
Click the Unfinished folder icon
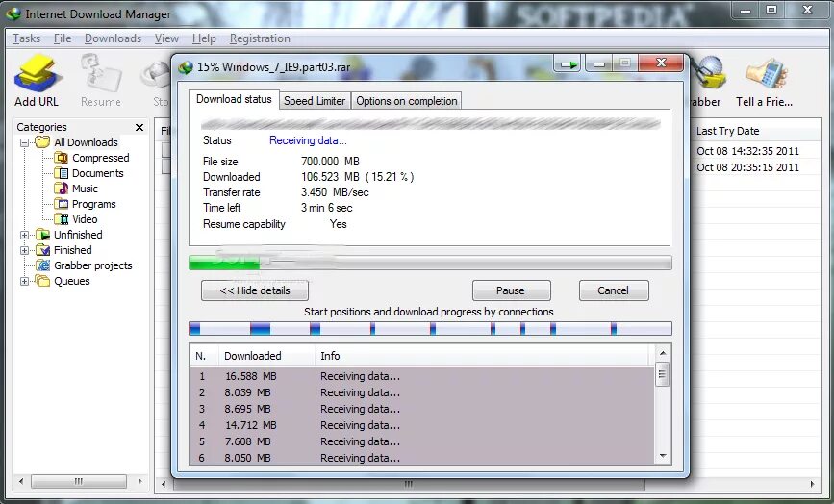pos(42,235)
